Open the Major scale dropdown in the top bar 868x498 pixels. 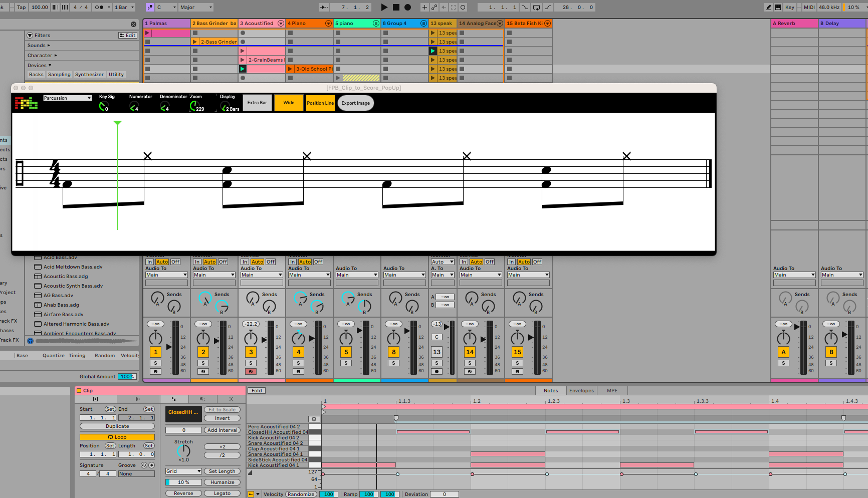pyautogui.click(x=195, y=7)
